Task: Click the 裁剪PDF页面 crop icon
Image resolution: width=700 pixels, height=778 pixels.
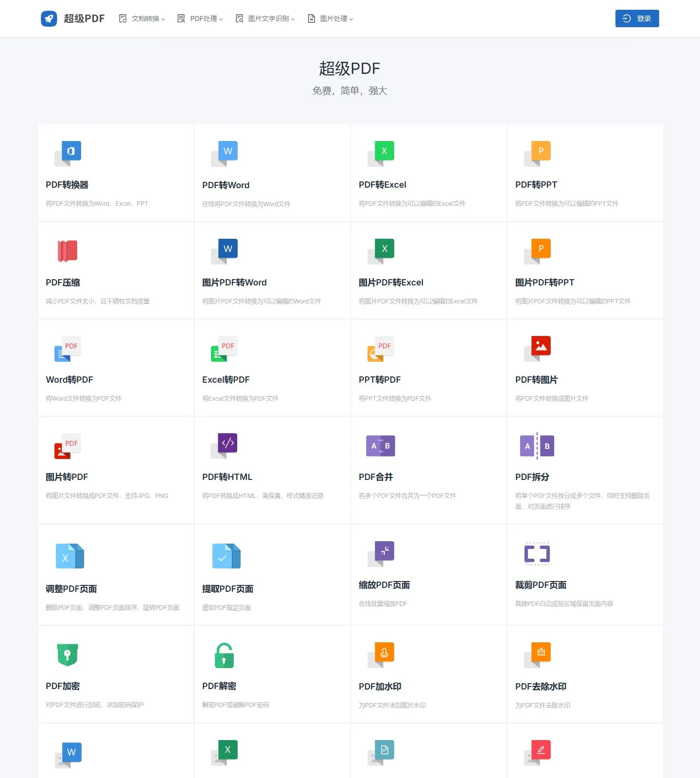Action: tap(537, 554)
